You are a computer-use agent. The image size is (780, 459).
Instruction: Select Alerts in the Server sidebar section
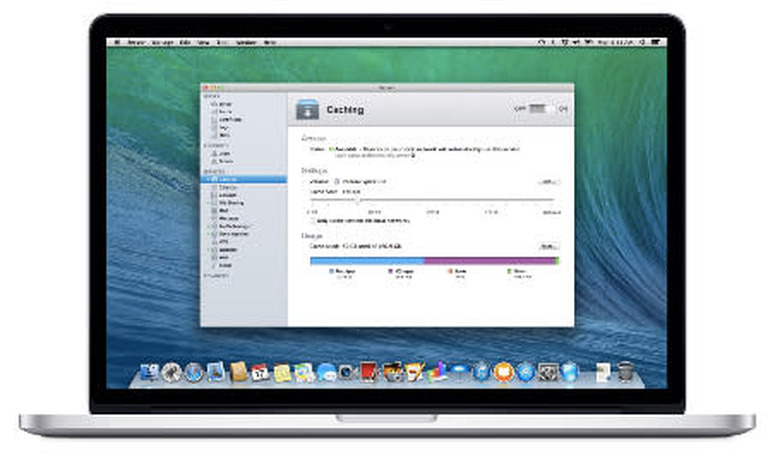[x=225, y=112]
